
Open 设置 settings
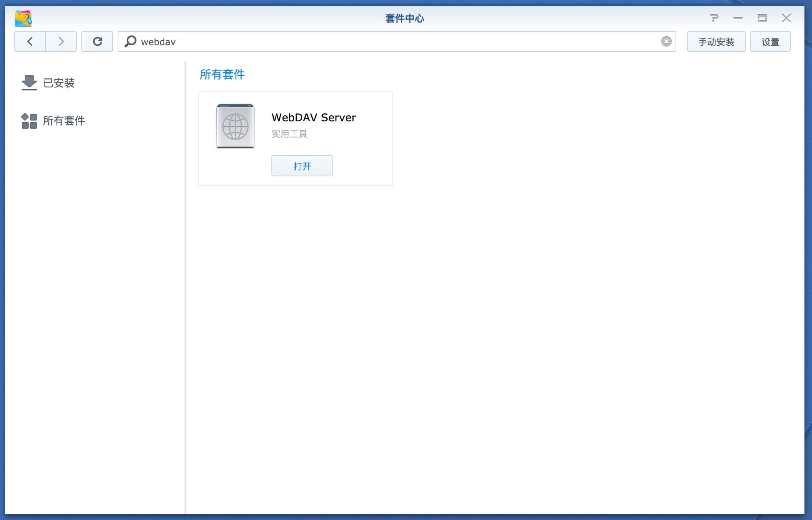point(770,41)
